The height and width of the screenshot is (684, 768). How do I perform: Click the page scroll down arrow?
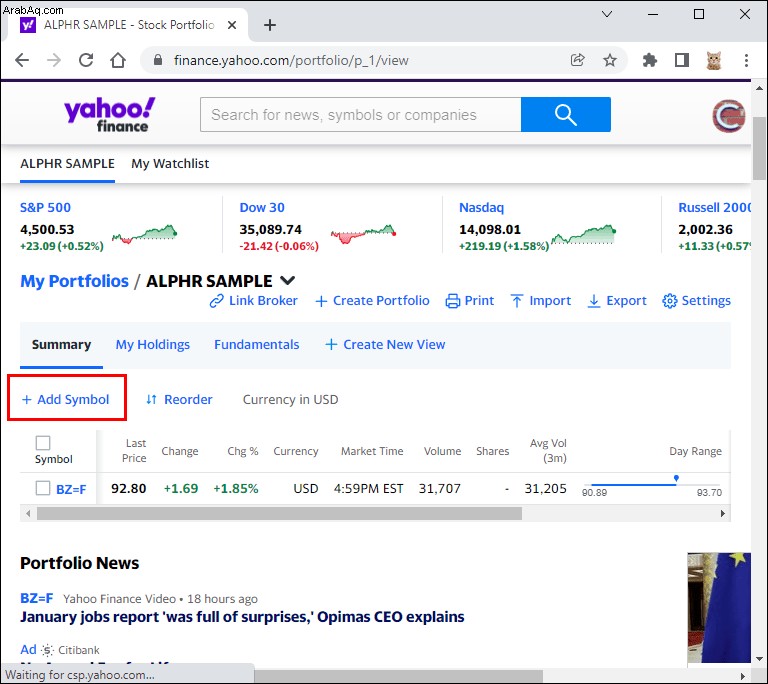point(759,659)
